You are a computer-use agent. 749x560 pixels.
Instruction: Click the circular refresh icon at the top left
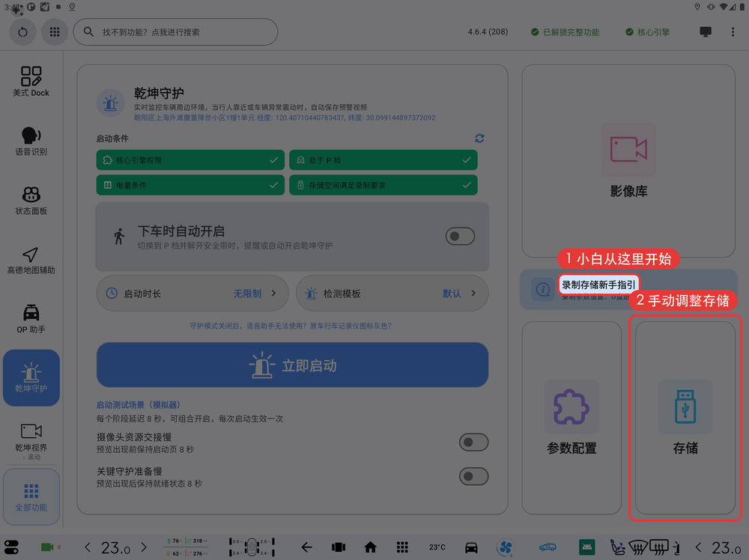tap(23, 32)
